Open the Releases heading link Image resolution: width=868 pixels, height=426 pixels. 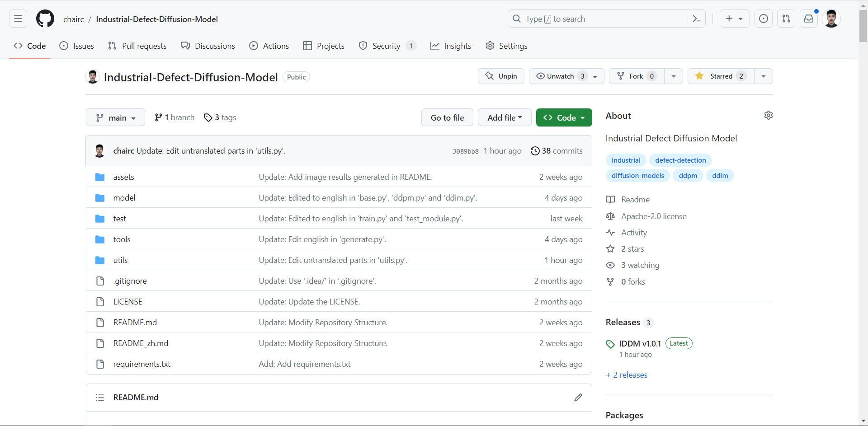click(623, 323)
